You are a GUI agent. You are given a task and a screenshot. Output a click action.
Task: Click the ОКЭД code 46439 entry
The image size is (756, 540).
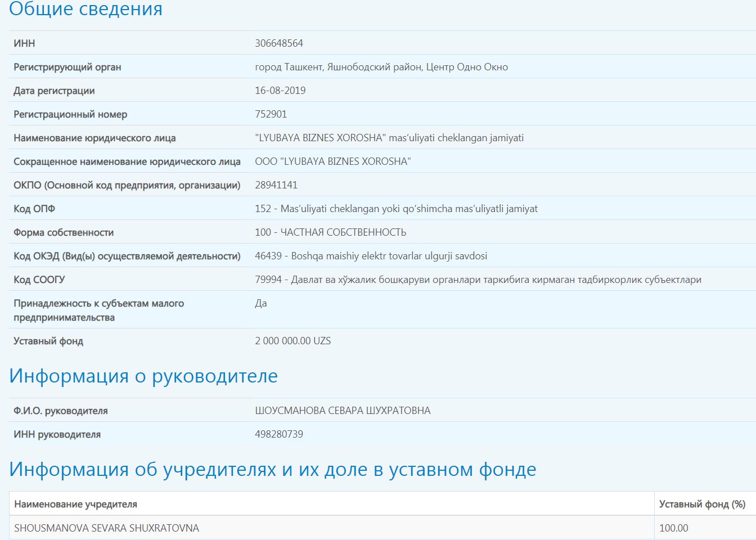[x=371, y=256]
